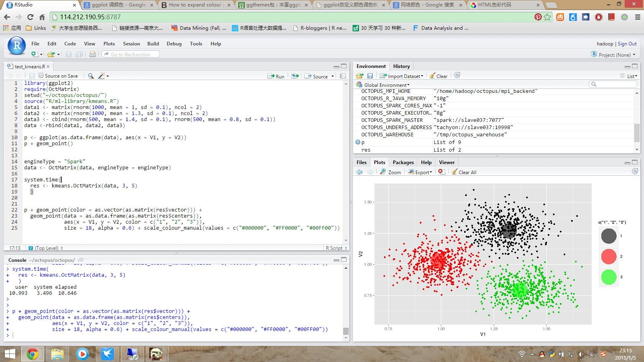The image size is (644, 362).
Task: Open the Project (None) dropdown
Action: tap(613, 55)
